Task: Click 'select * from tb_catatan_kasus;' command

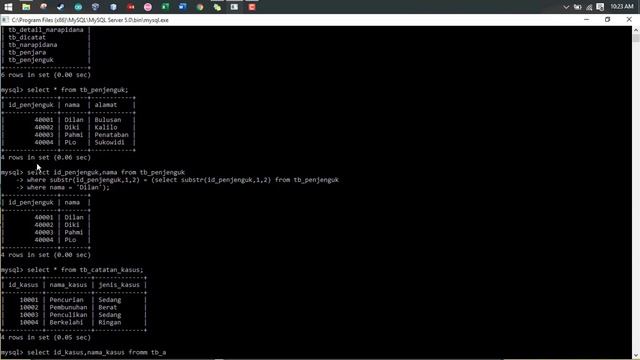Action: (x=85, y=270)
